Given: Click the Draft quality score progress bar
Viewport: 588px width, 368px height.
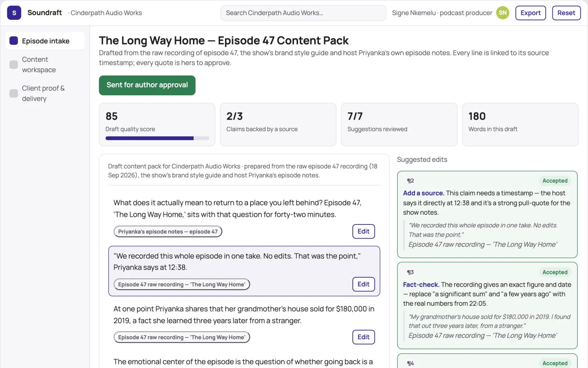Looking at the screenshot, I should tap(157, 138).
